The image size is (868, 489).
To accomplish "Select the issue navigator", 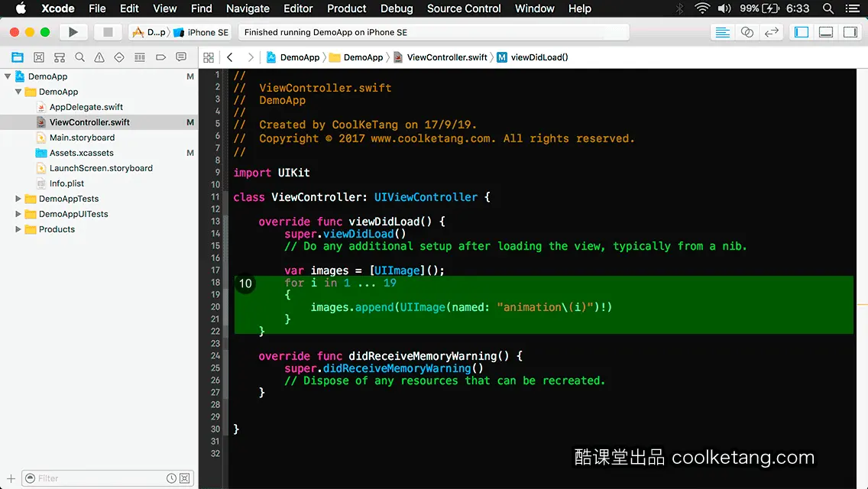I will click(99, 57).
